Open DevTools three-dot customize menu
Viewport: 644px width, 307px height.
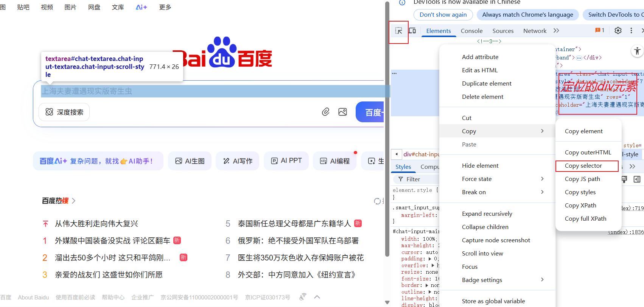[x=631, y=31]
